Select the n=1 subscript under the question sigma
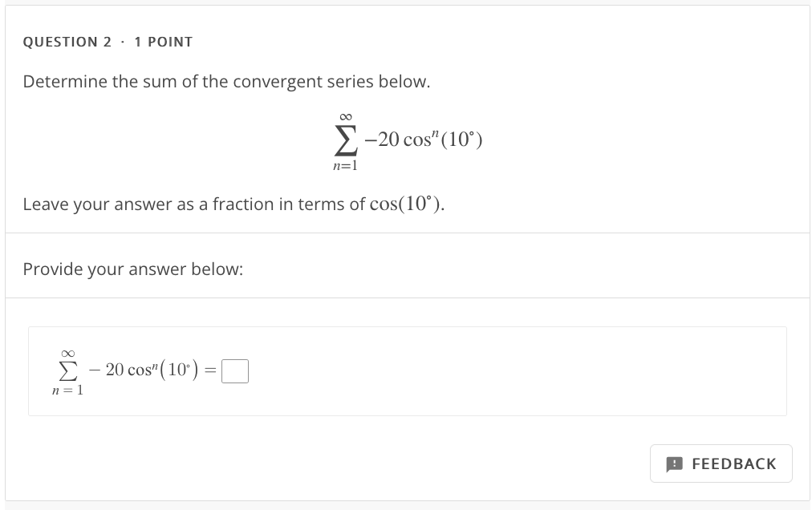This screenshot has width=812, height=510. click(x=345, y=164)
